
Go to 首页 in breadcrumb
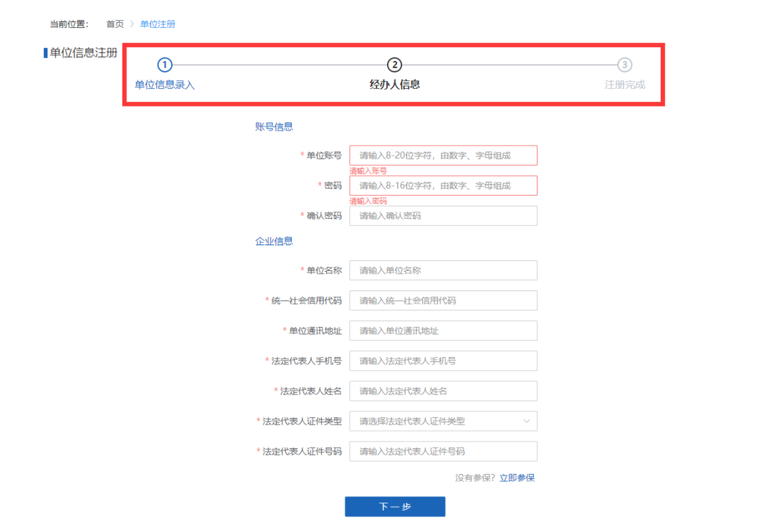(x=115, y=24)
